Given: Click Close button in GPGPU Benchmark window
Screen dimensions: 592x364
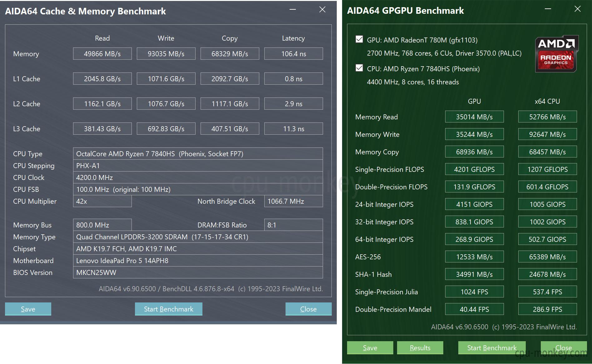Looking at the screenshot, I should (x=564, y=348).
